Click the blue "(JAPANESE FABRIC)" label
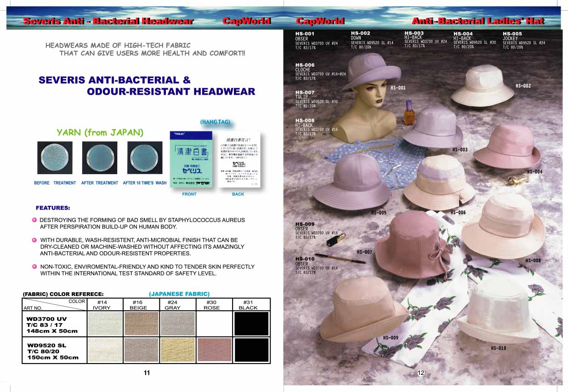The width and height of the screenshot is (568, 392). tap(179, 294)
